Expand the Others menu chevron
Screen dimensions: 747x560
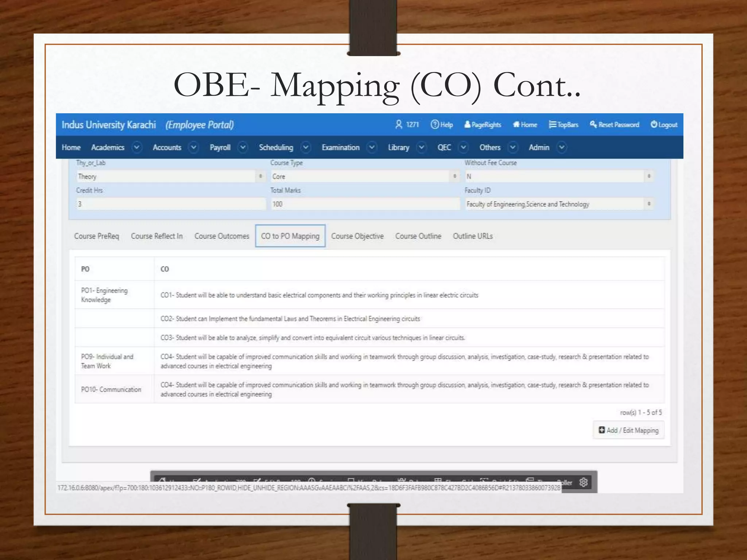coord(513,147)
